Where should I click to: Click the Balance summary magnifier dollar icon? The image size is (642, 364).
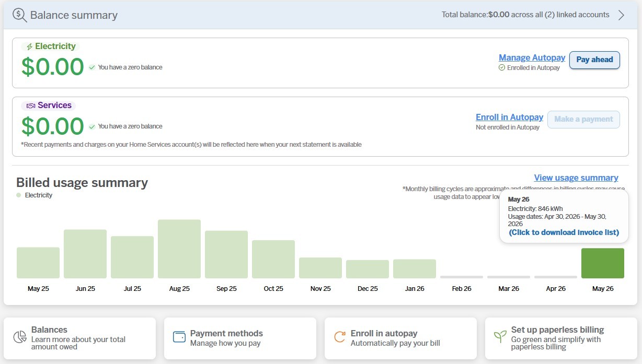pyautogui.click(x=19, y=15)
